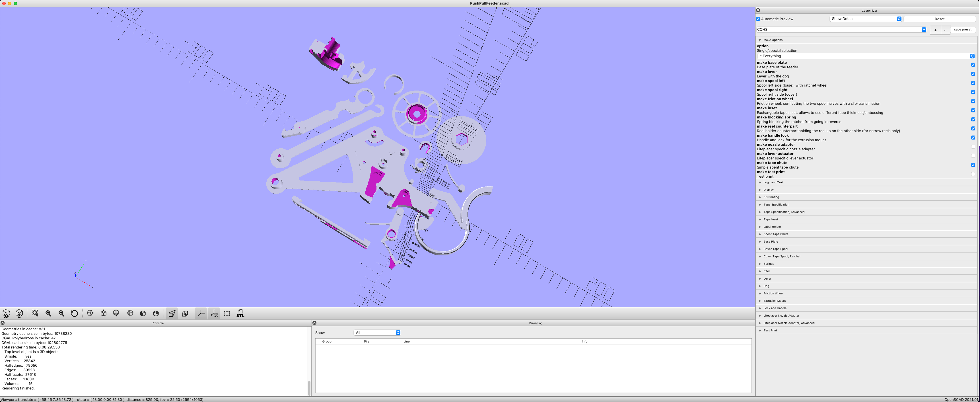Toggle Orthogonal projection mode icon
Image resolution: width=980 pixels, height=402 pixels.
(x=185, y=313)
